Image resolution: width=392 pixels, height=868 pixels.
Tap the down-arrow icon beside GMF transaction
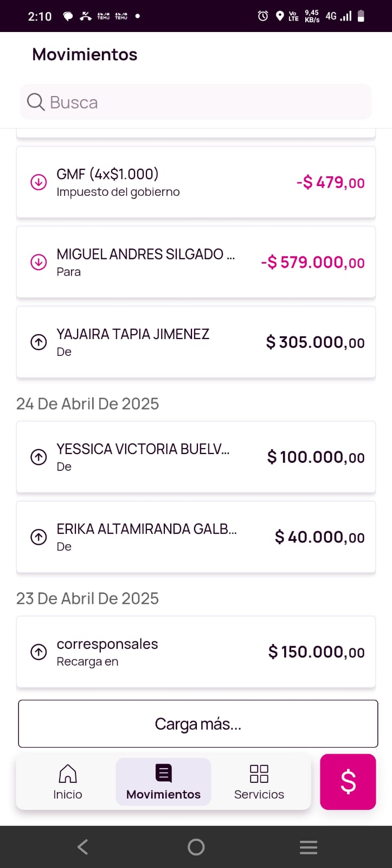coord(38,182)
